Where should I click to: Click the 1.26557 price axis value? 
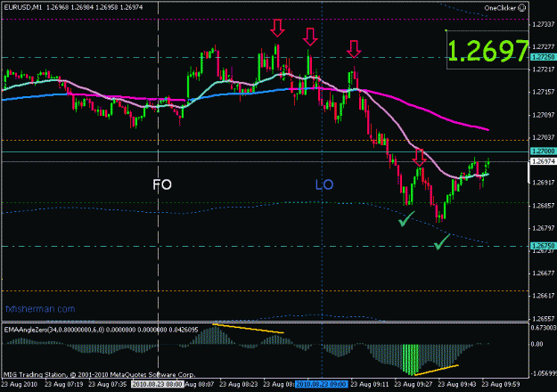click(544, 319)
